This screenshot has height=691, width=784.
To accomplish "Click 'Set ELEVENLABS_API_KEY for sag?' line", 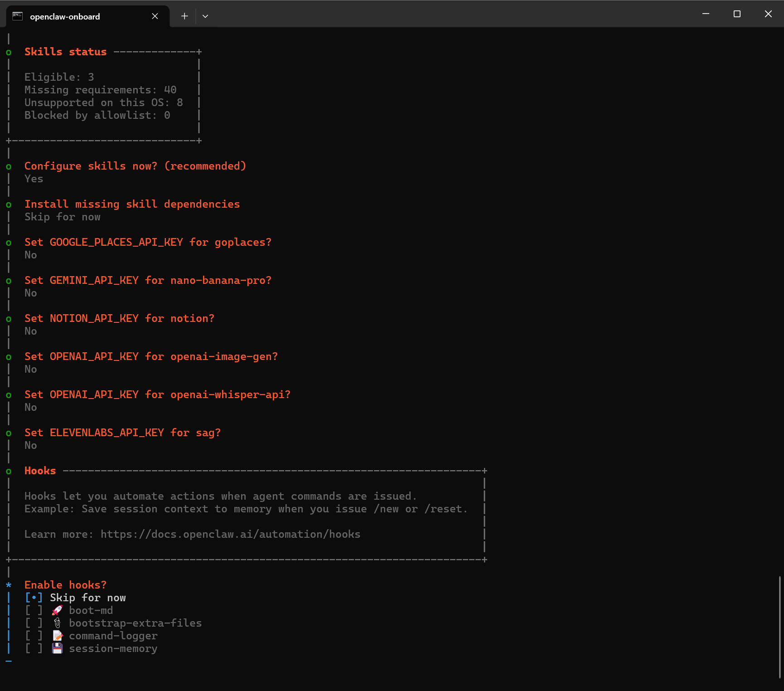I will pyautogui.click(x=123, y=433).
